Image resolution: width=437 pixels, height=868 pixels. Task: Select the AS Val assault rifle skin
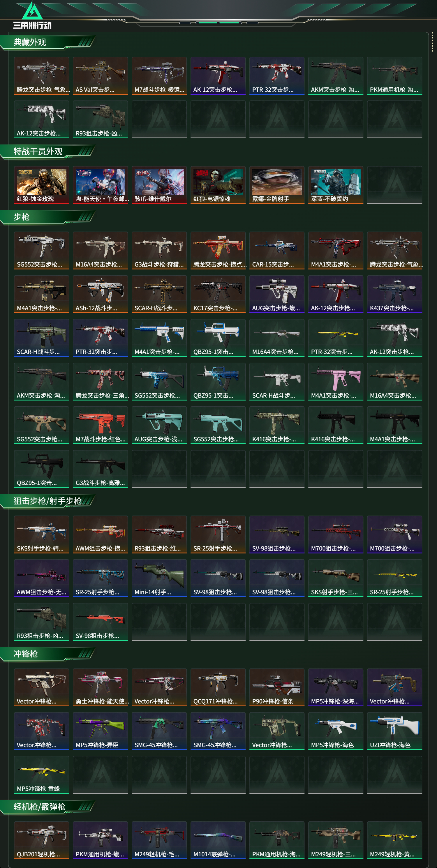click(x=101, y=75)
